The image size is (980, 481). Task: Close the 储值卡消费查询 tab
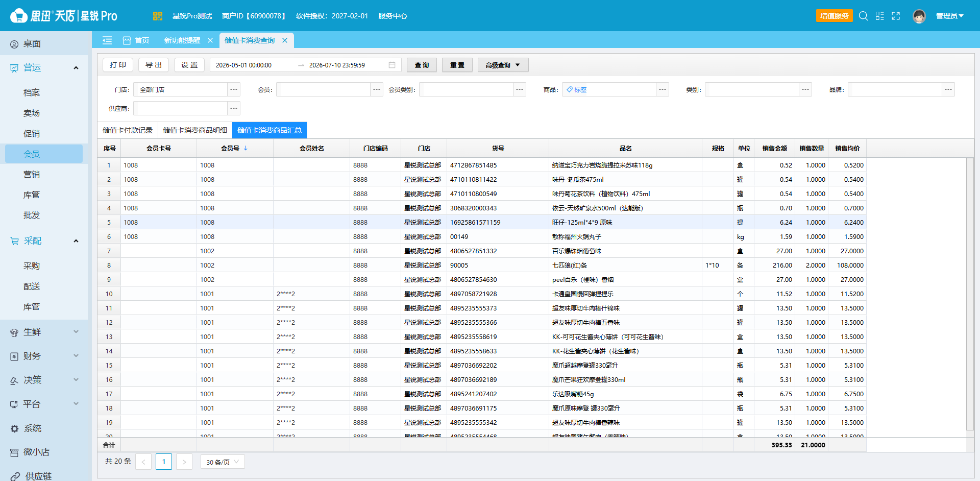(x=285, y=40)
